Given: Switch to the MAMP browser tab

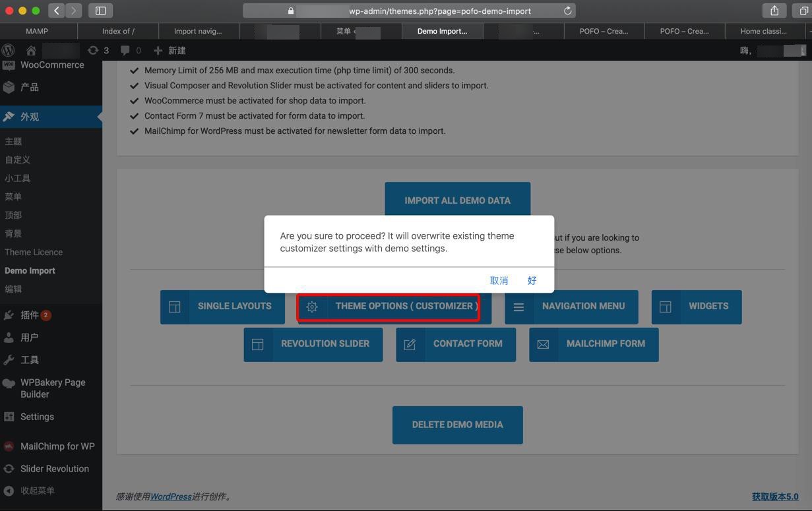Looking at the screenshot, I should [x=37, y=31].
